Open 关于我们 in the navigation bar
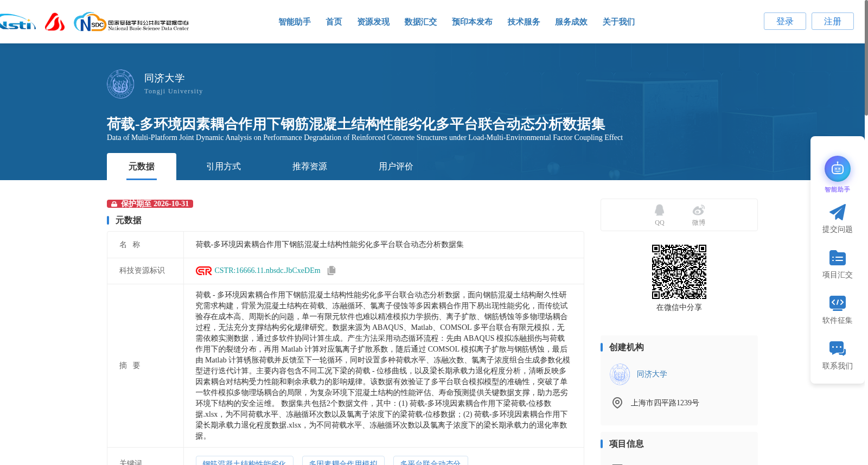 pyautogui.click(x=618, y=22)
